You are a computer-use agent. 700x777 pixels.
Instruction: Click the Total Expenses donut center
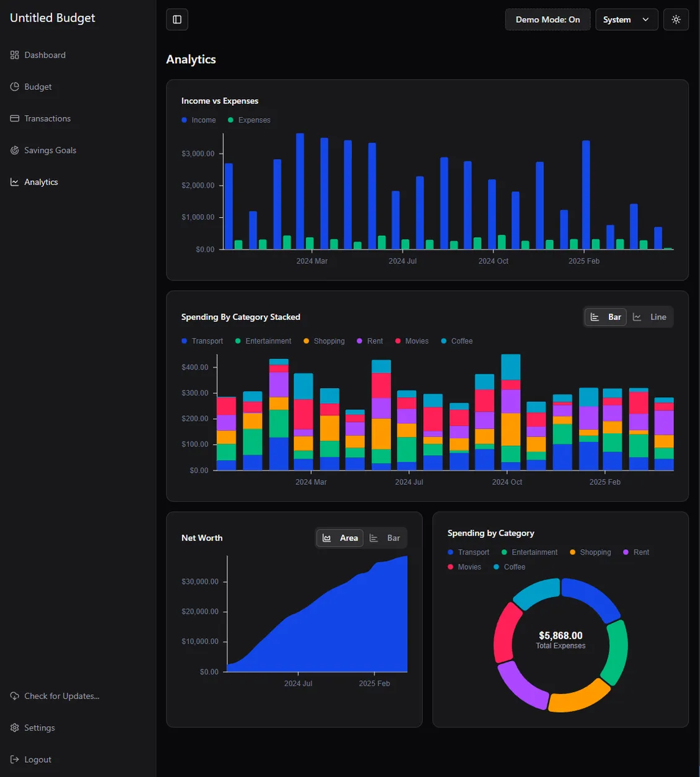click(x=561, y=640)
